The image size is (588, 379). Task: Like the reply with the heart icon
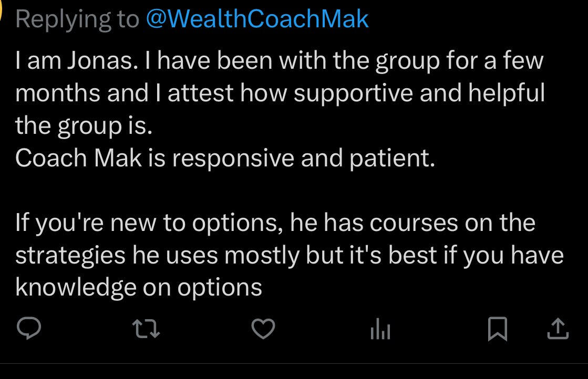[x=263, y=329]
